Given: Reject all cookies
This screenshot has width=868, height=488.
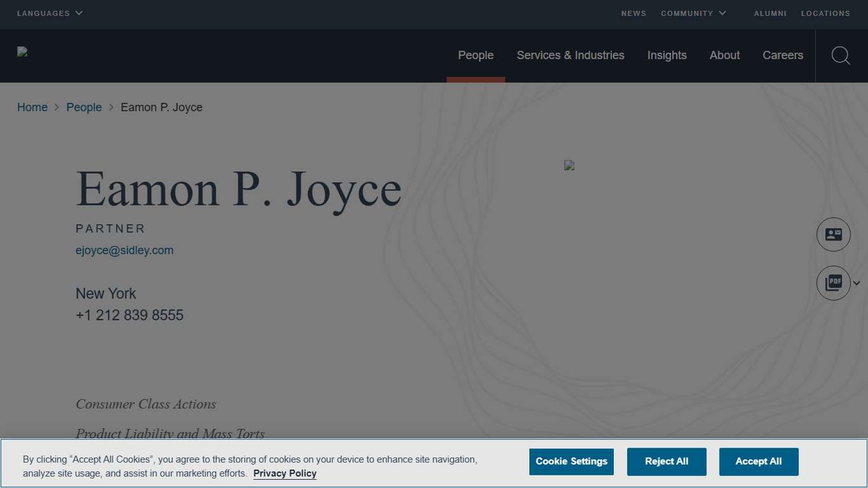Looking at the screenshot, I should pos(666,461).
